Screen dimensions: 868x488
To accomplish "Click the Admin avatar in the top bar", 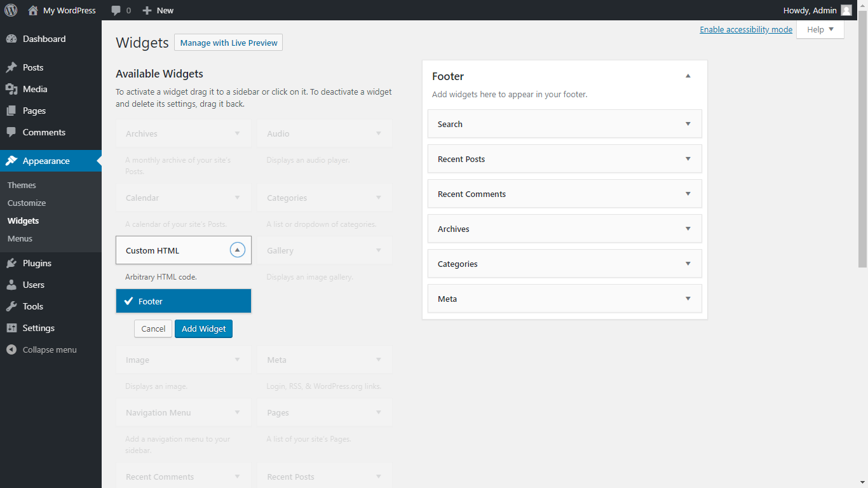I will tap(846, 10).
